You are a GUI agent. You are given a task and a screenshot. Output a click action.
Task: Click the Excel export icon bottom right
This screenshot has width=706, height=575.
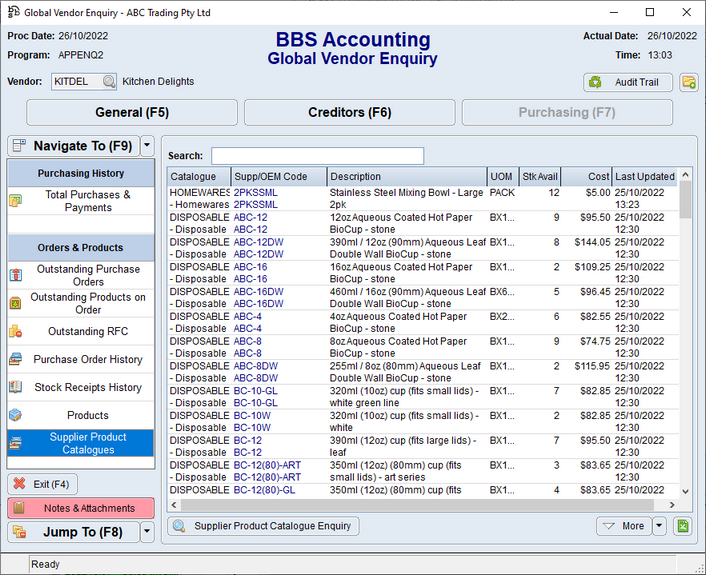coord(682,526)
